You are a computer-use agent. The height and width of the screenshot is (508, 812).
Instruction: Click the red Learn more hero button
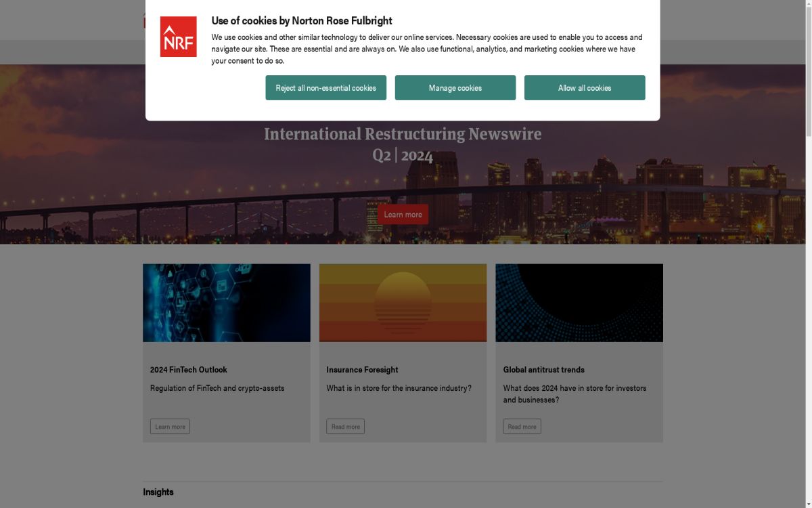[403, 215]
